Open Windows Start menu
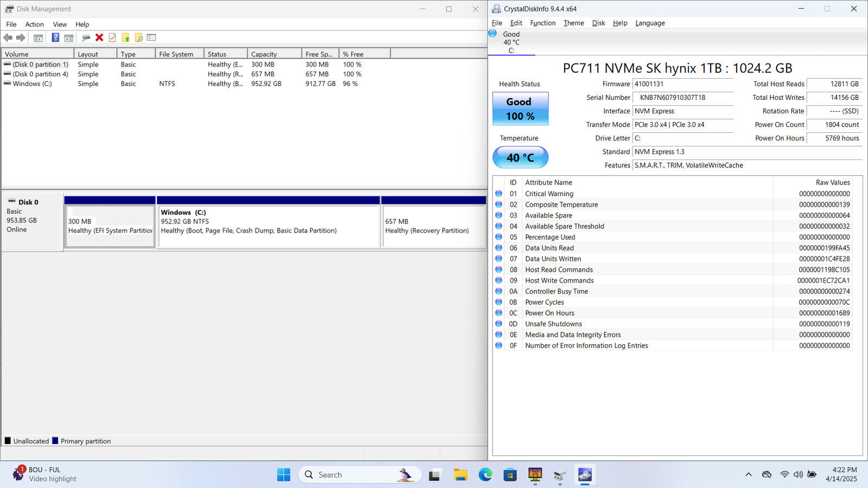The image size is (868, 488). coord(283,475)
